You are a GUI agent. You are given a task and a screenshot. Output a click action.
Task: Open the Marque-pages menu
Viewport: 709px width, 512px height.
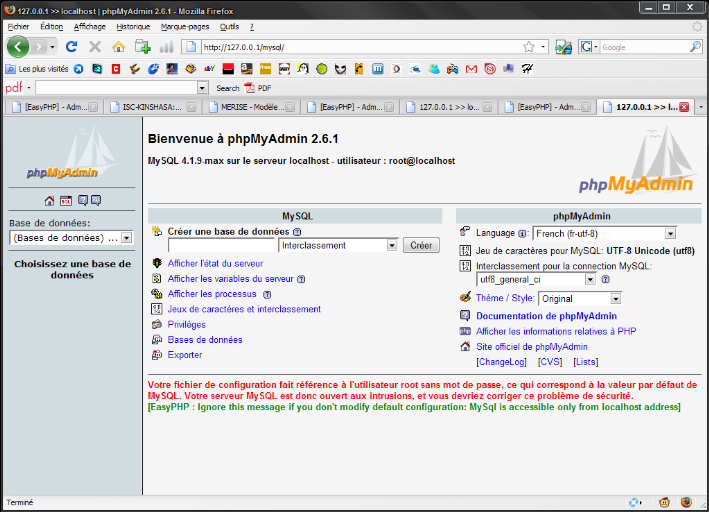(x=185, y=26)
